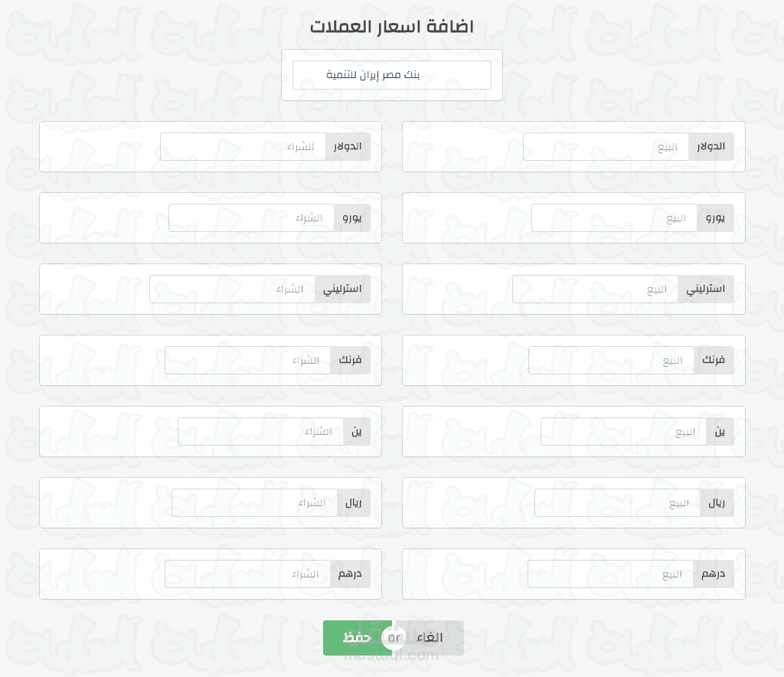Click the الدولار buy (الشراء) input field
Image resolution: width=784 pixels, height=677 pixels.
pyautogui.click(x=243, y=147)
